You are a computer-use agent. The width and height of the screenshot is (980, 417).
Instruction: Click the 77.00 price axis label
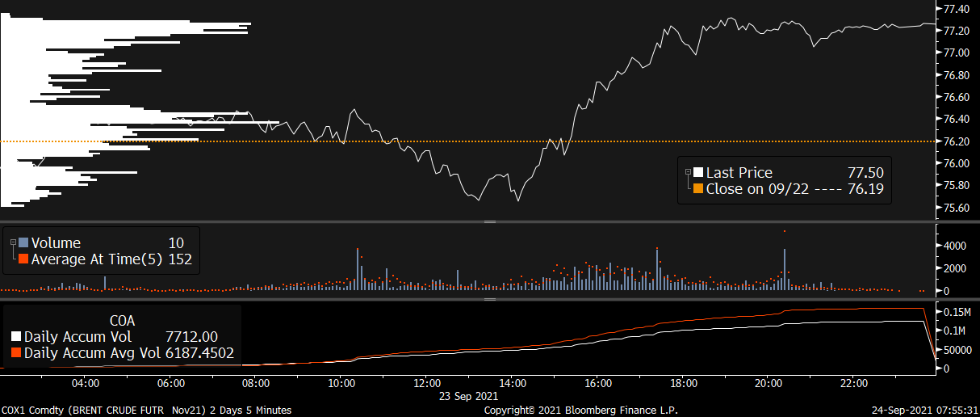coord(957,53)
